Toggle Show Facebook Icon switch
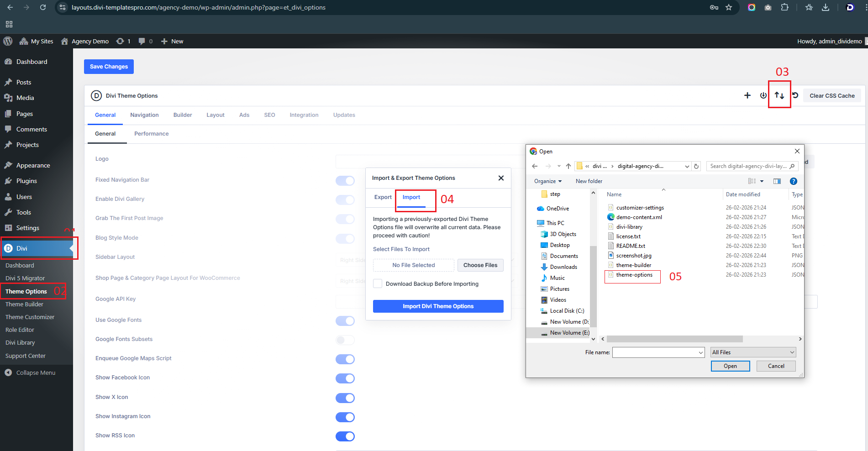This screenshot has height=451, width=868. coord(345,378)
